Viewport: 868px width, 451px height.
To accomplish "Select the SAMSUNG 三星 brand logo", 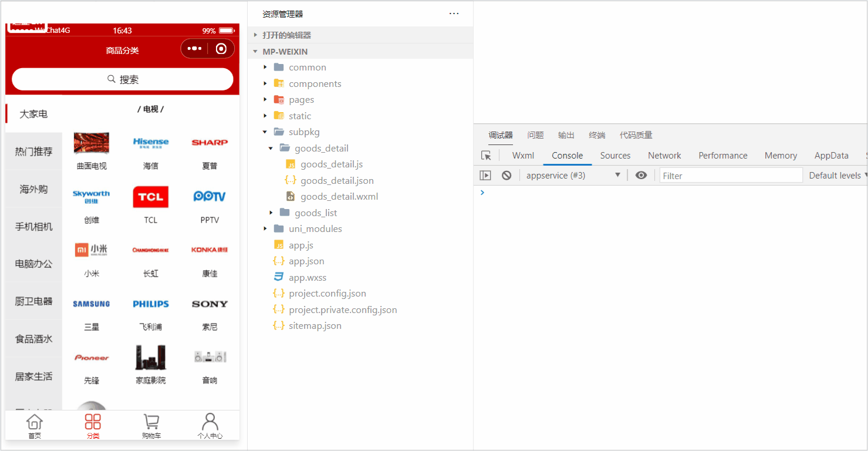I will (92, 304).
